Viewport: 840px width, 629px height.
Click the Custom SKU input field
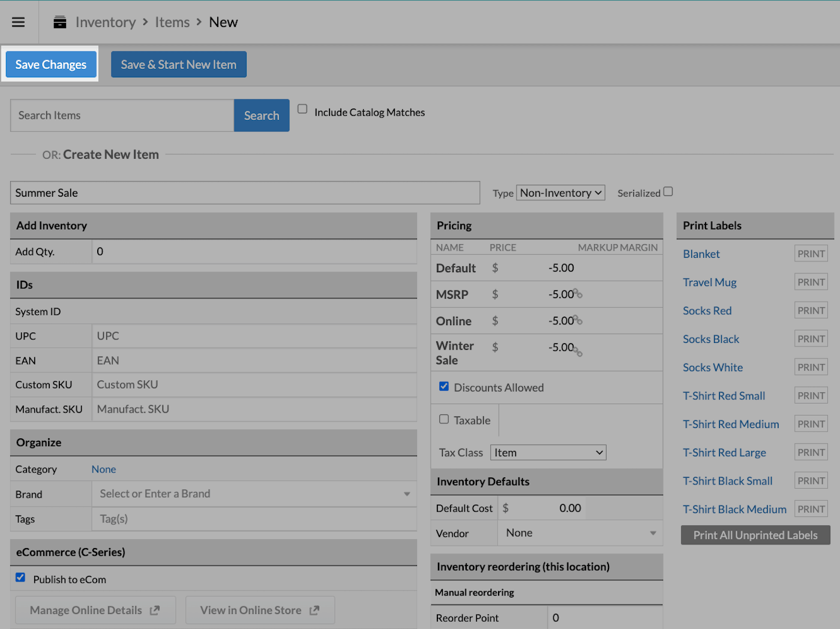pos(254,384)
